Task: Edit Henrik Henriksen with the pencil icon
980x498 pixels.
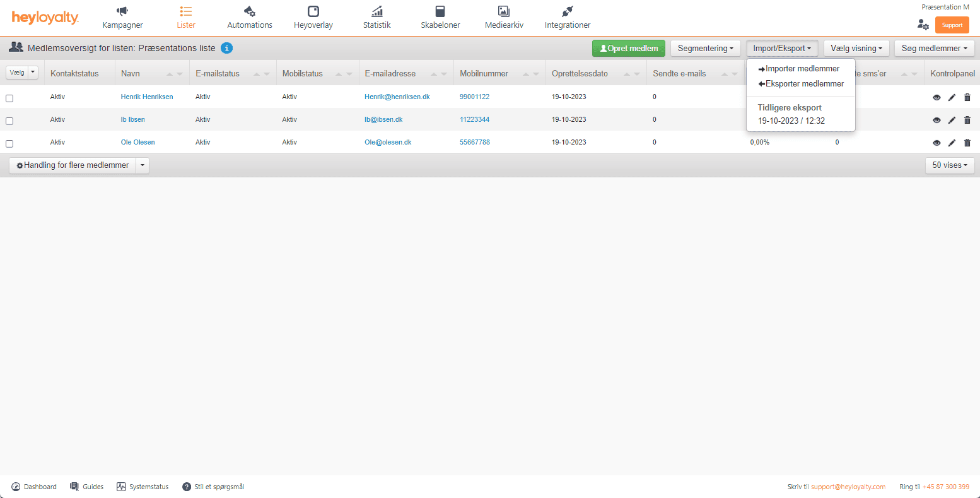Action: (x=952, y=97)
